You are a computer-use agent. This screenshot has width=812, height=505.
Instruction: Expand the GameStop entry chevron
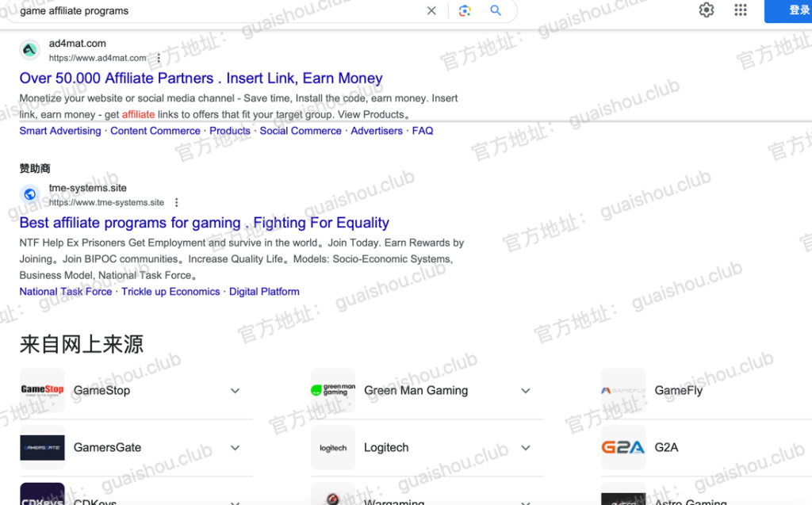(235, 391)
